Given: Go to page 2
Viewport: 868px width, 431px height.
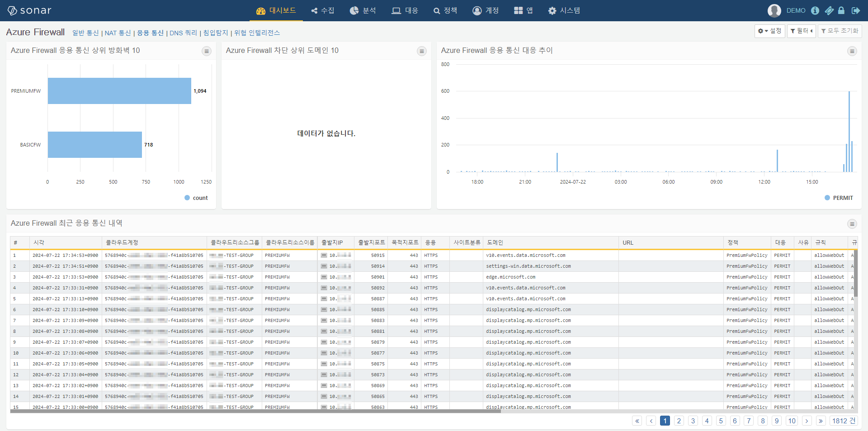Looking at the screenshot, I should [679, 421].
